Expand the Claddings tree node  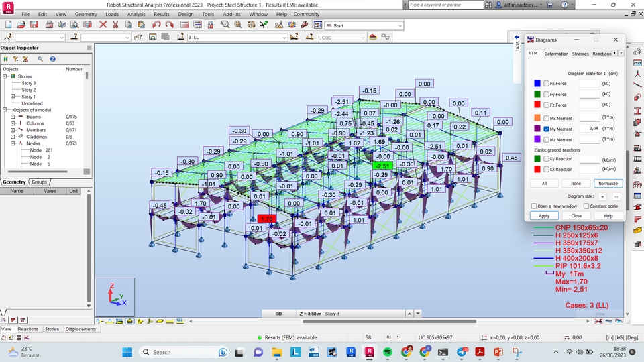(13, 137)
